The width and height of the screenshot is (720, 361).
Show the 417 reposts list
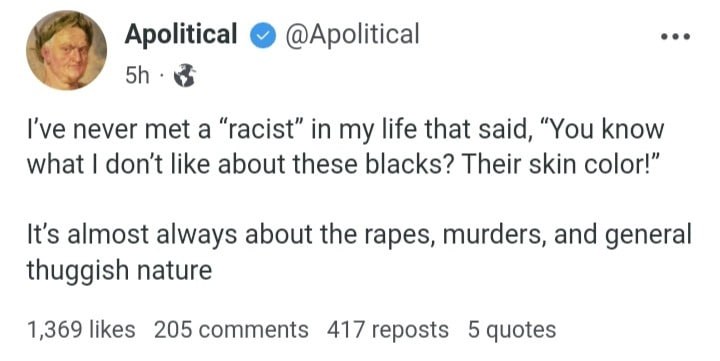[x=388, y=330]
